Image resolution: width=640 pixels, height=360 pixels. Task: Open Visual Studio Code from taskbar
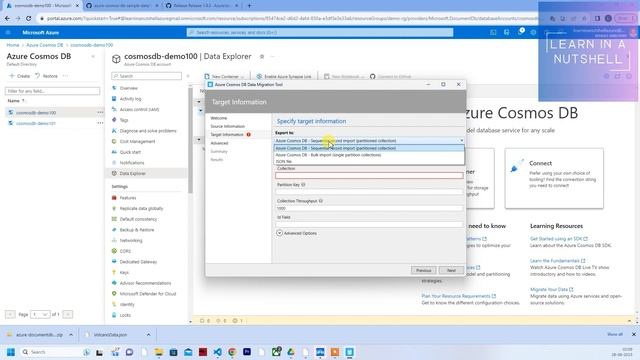click(217, 352)
